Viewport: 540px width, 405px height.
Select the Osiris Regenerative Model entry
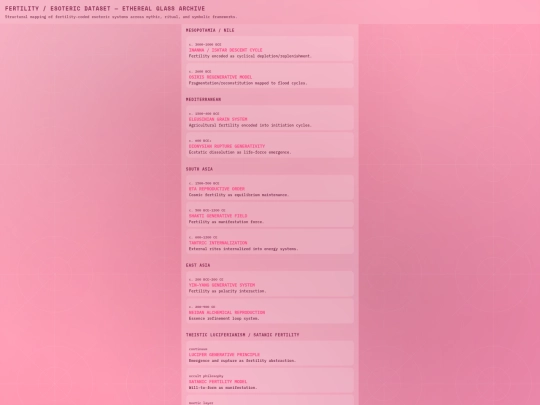point(270,76)
